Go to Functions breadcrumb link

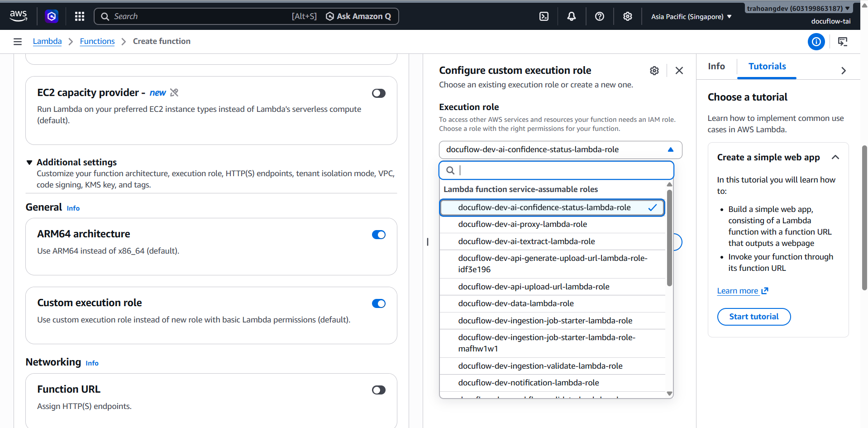(97, 41)
